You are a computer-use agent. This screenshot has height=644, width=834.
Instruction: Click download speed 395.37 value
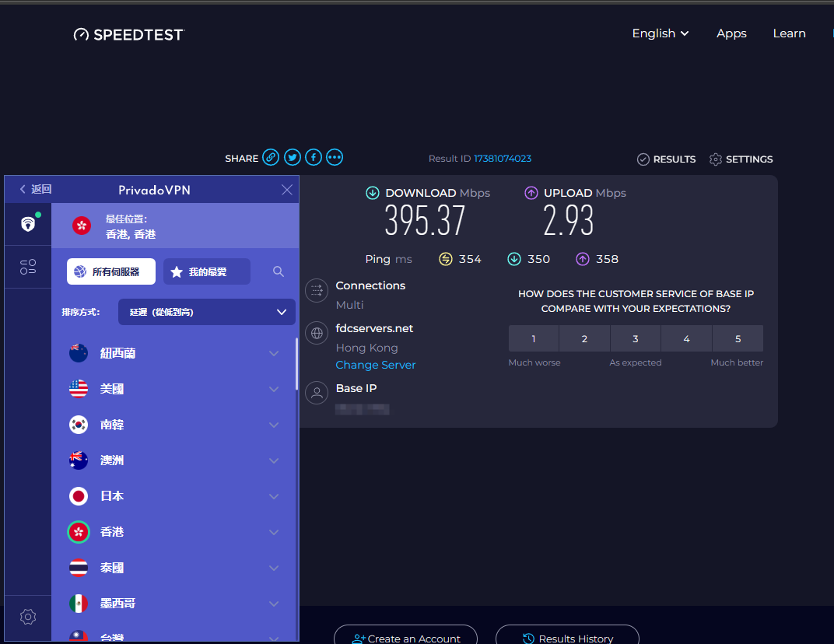click(x=425, y=220)
